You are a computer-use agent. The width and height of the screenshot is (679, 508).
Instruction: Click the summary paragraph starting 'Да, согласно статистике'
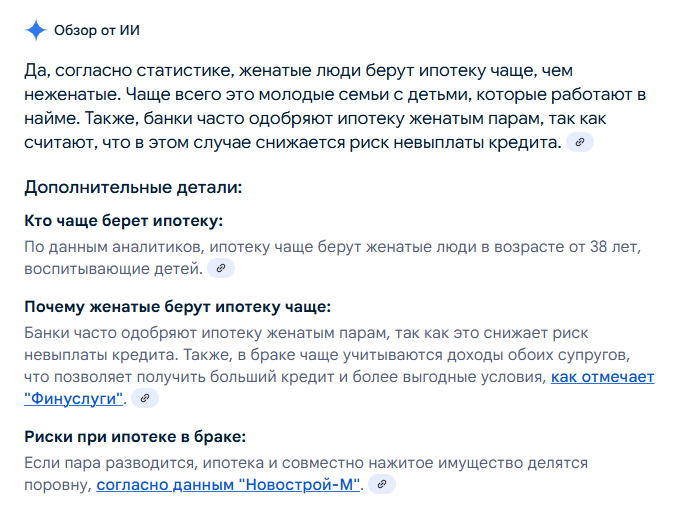(335, 106)
